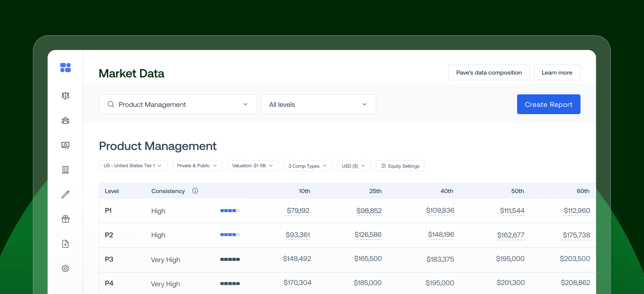Open the gift box sidebar icon
Screen dimensions: 644x294
[65, 219]
